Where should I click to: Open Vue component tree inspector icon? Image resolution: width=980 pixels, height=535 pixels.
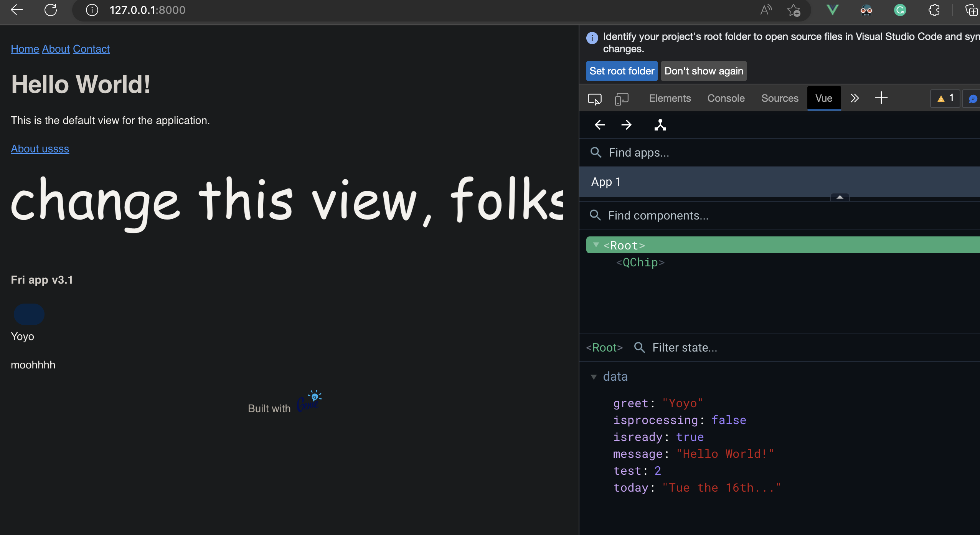660,125
